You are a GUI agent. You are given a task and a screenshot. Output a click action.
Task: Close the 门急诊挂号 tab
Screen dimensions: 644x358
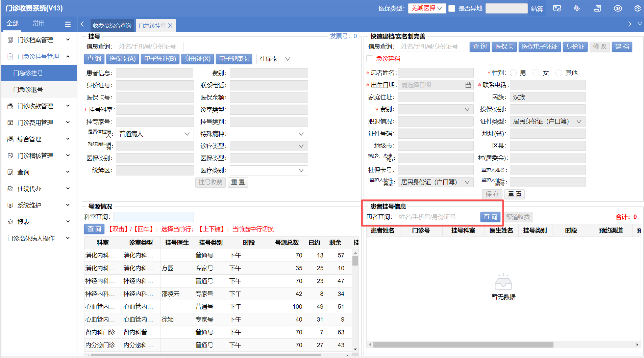point(170,26)
